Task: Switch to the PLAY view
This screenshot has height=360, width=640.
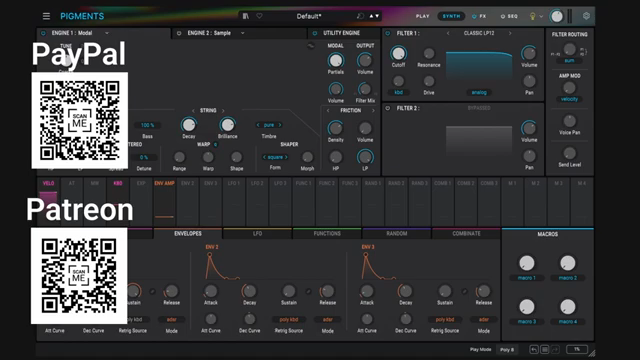Action: tap(422, 16)
